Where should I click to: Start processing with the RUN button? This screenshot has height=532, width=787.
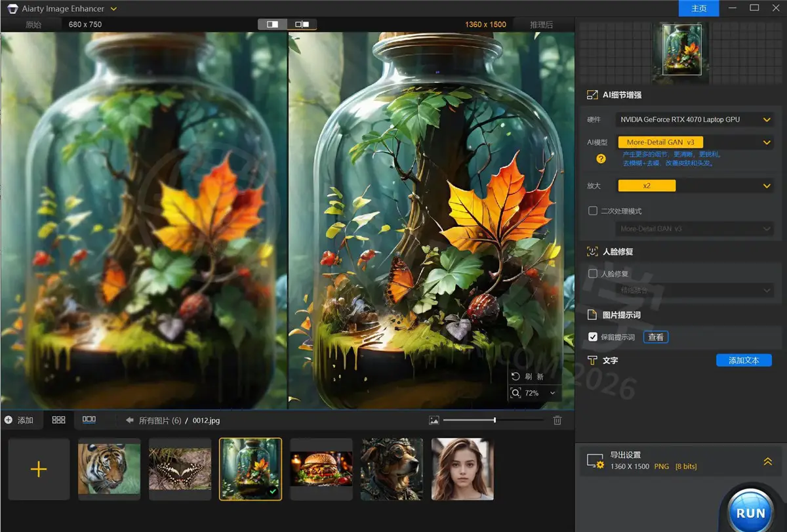pyautogui.click(x=751, y=513)
